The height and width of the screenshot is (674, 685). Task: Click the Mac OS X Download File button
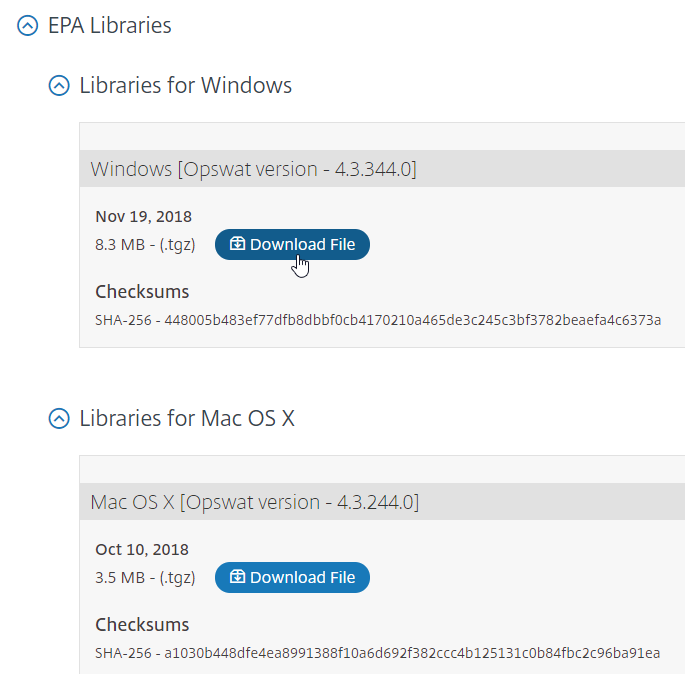pos(292,577)
